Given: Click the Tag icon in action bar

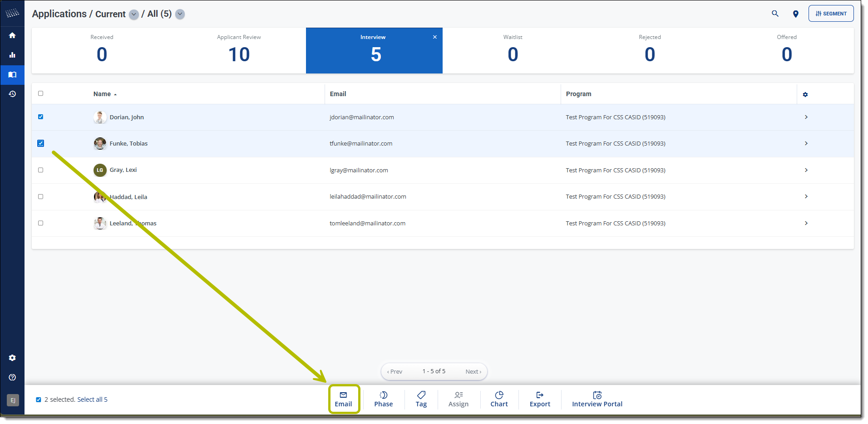Looking at the screenshot, I should (421, 399).
